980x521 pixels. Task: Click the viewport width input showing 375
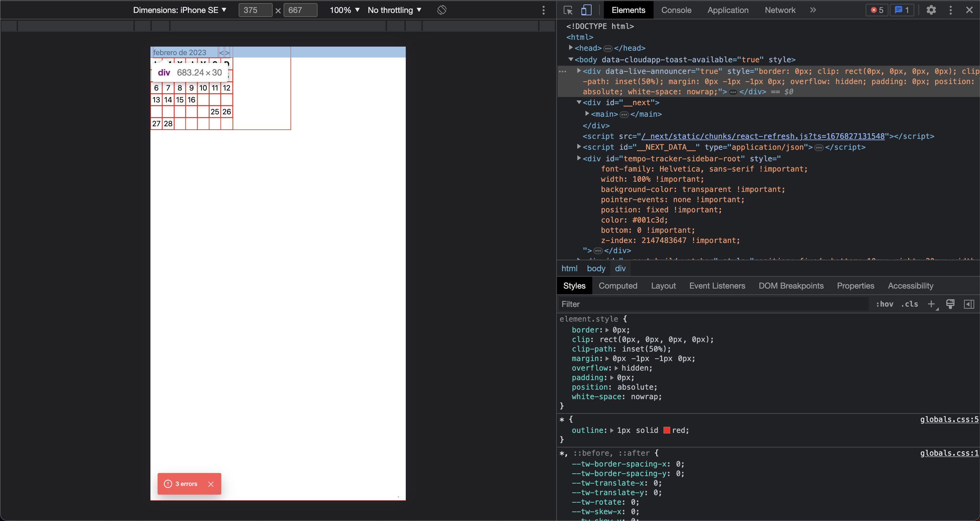tap(255, 10)
